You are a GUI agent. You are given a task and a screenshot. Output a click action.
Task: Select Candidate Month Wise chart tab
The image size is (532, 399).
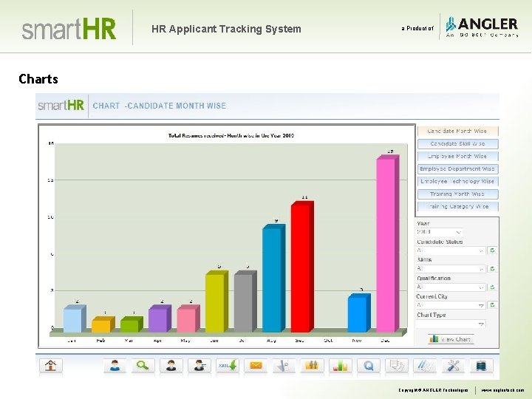pos(457,131)
